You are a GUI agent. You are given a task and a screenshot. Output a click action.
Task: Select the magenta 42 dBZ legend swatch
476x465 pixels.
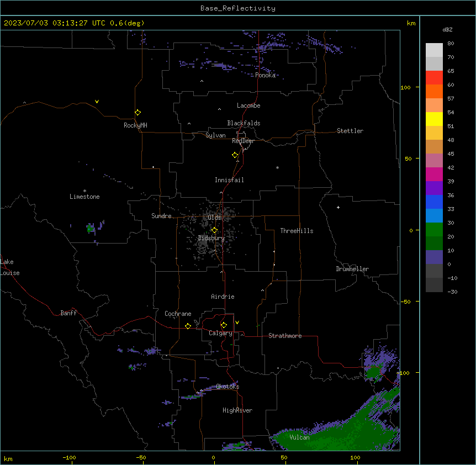[x=434, y=174]
